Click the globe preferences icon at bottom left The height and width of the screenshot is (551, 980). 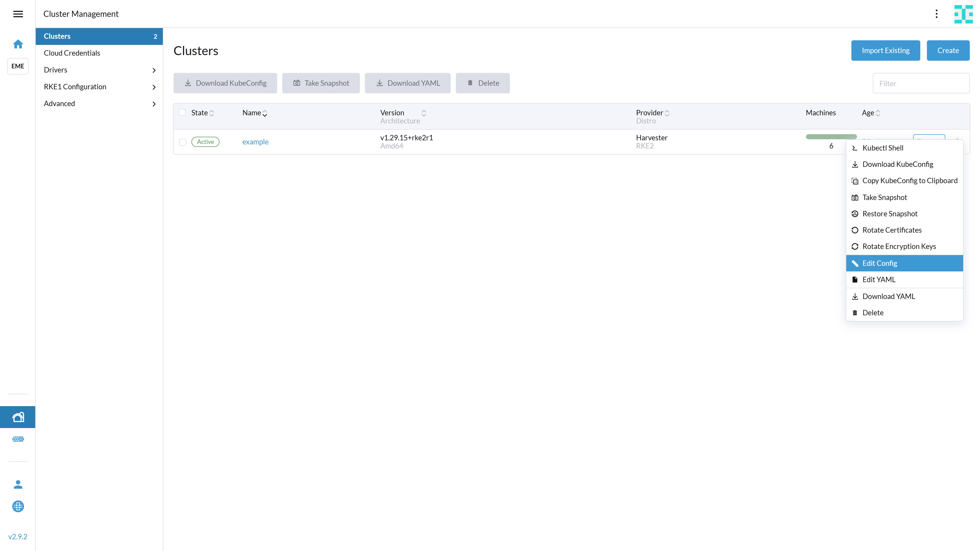coord(18,507)
